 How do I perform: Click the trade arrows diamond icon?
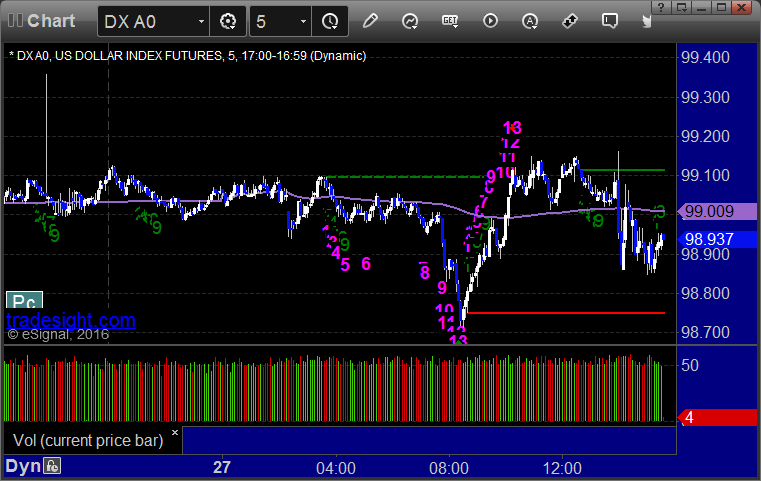(570, 21)
